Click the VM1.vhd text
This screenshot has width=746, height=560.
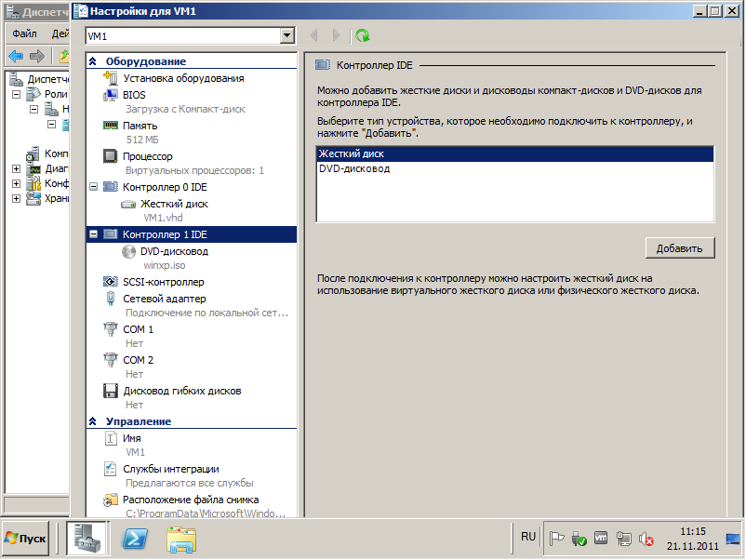163,218
